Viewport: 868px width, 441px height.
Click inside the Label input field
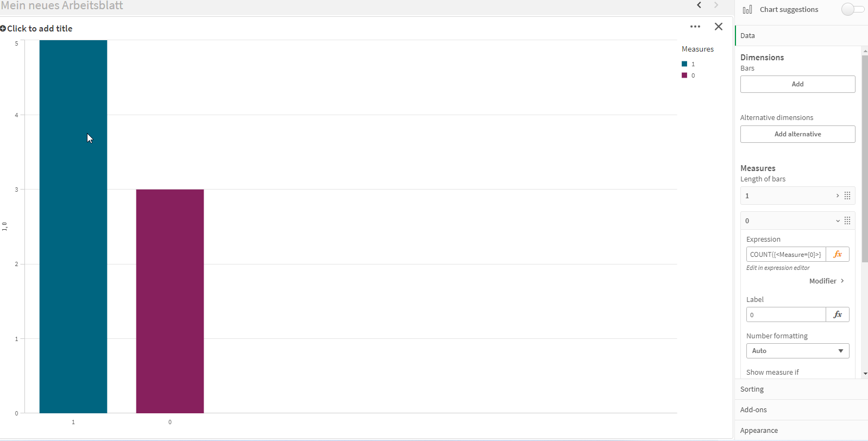pos(786,314)
